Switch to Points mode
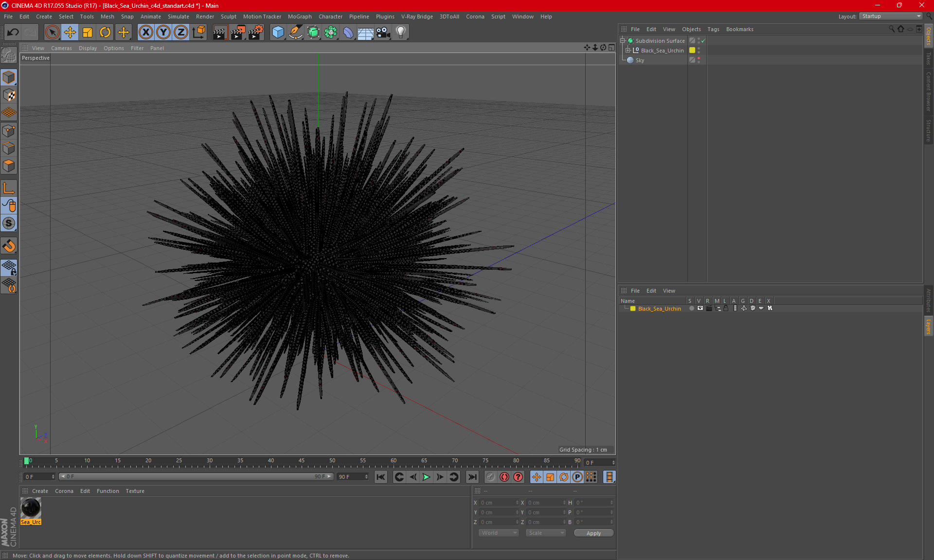Screen dimensions: 934x560 tap(9, 131)
